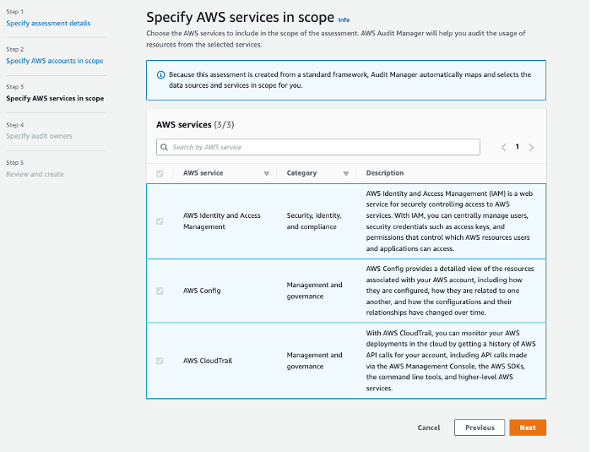Toggle the AWS Config row checkbox

tap(160, 291)
